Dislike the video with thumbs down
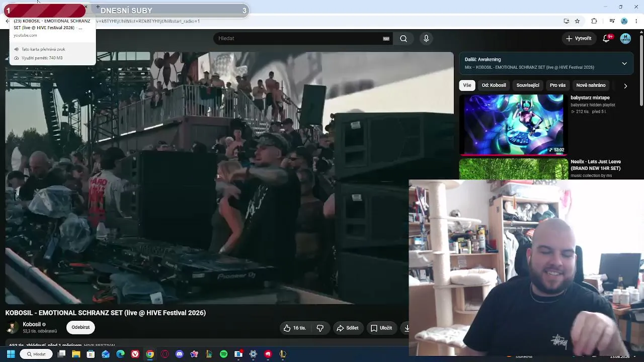 pyautogui.click(x=320, y=328)
